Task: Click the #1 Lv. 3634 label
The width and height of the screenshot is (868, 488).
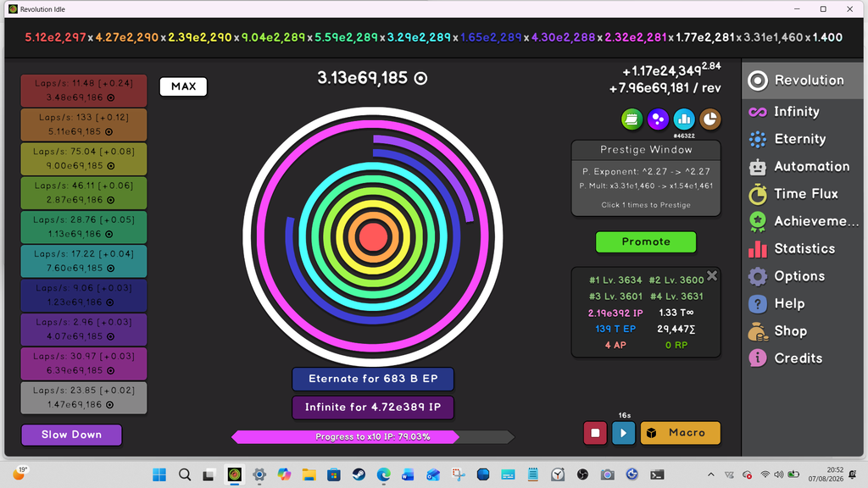Action: [615, 280]
